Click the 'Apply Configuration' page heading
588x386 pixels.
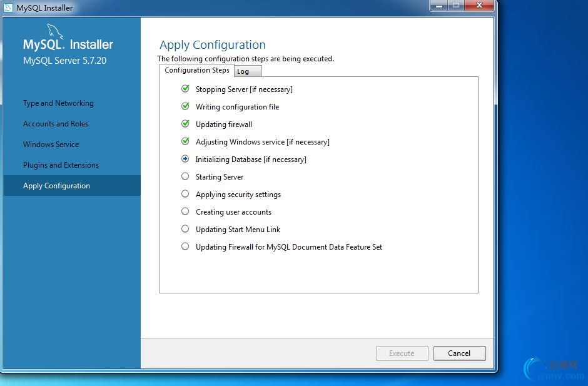(x=213, y=45)
